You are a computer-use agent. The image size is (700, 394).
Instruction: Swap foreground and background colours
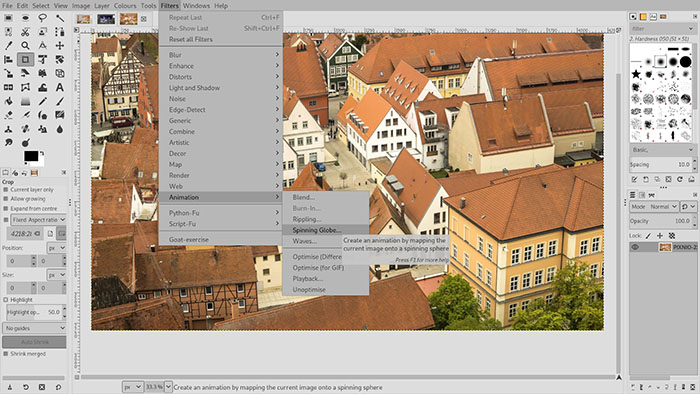pyautogui.click(x=42, y=153)
